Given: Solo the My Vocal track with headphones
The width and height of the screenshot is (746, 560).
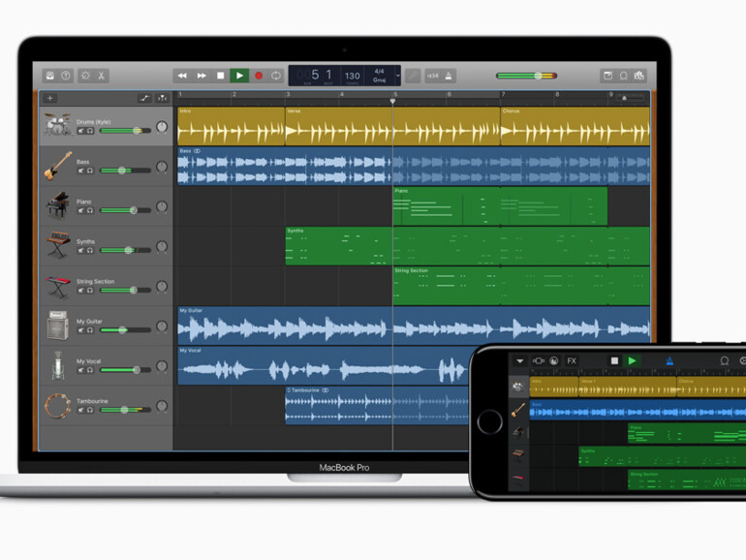Looking at the screenshot, I should (90, 369).
